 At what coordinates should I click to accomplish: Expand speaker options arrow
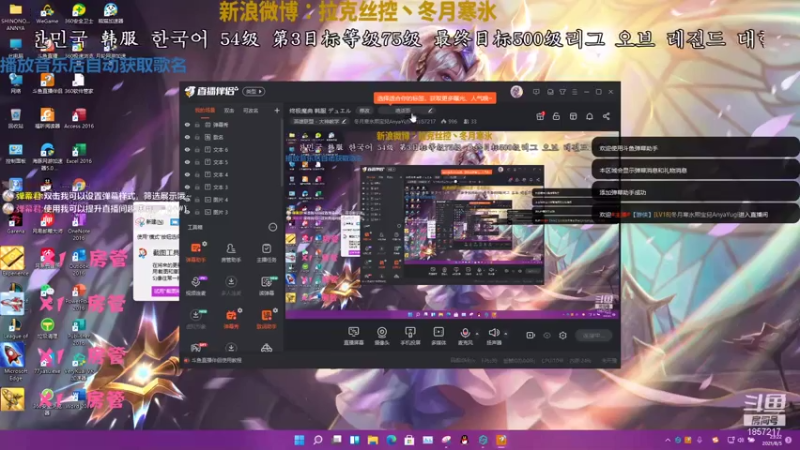pyautogui.click(x=506, y=334)
